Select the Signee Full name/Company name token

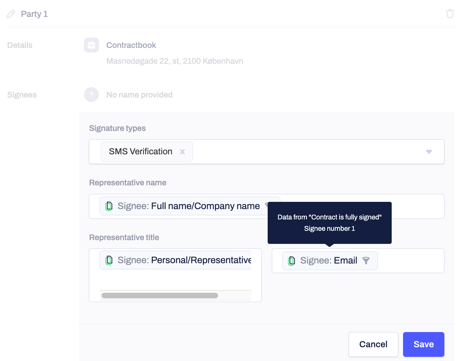pyautogui.click(x=185, y=206)
